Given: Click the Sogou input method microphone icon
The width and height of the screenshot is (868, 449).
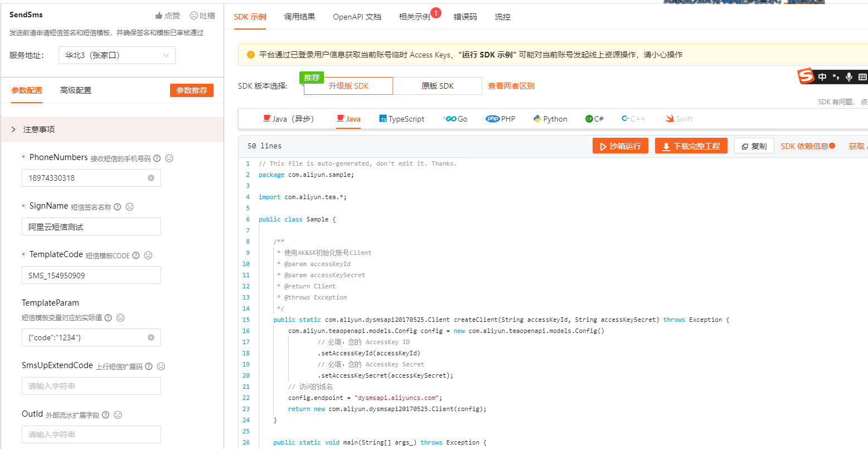Looking at the screenshot, I should [849, 77].
